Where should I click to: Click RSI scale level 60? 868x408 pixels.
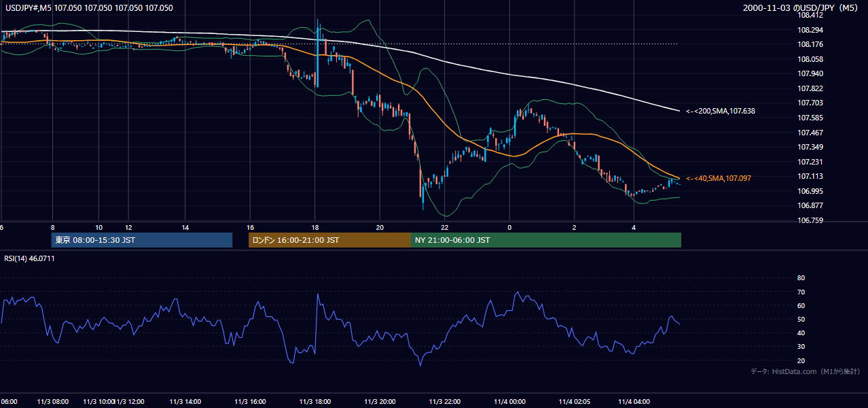pyautogui.click(x=801, y=305)
